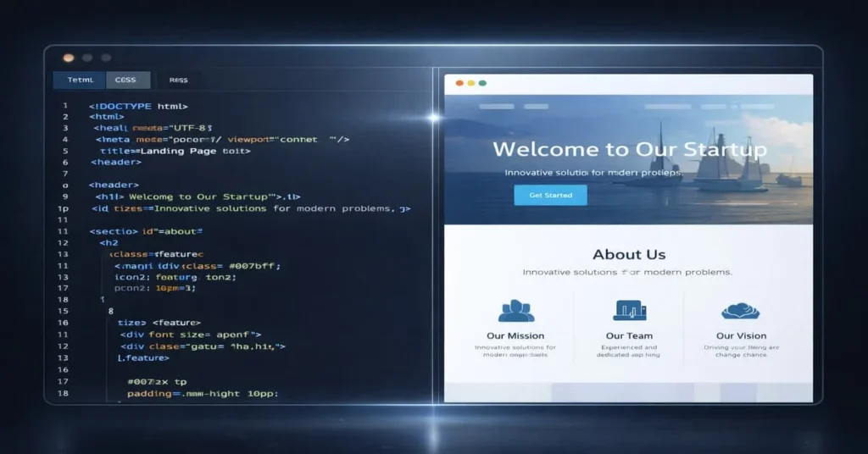The height and width of the screenshot is (454, 868).
Task: Select the RESS editor tab
Action: pos(179,80)
